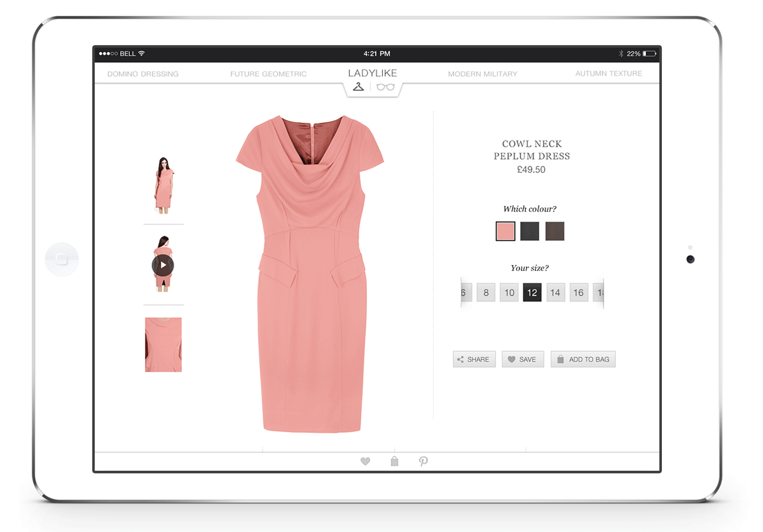Open favourites heart icon in bottom bar
Viewport: 763px width, 532px height.
click(x=365, y=461)
